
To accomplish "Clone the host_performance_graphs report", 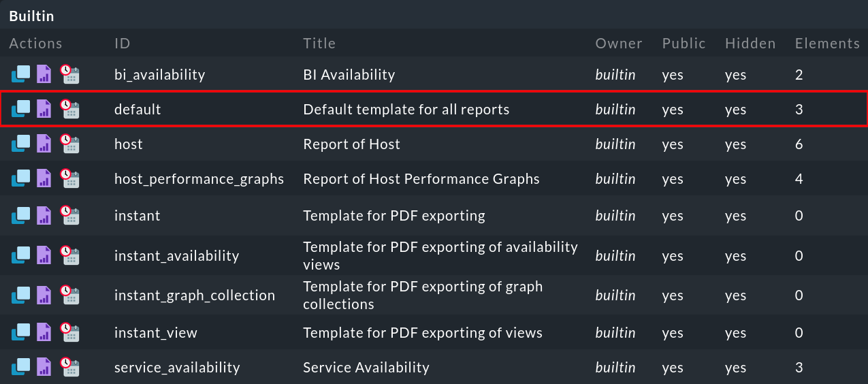I will click(x=21, y=178).
